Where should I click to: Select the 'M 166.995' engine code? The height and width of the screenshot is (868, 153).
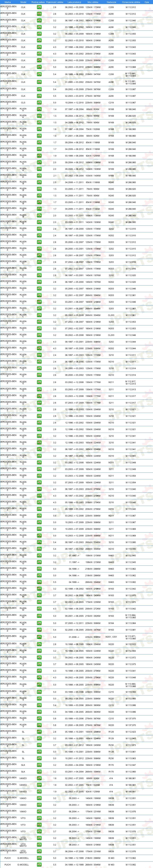[131, 175]
